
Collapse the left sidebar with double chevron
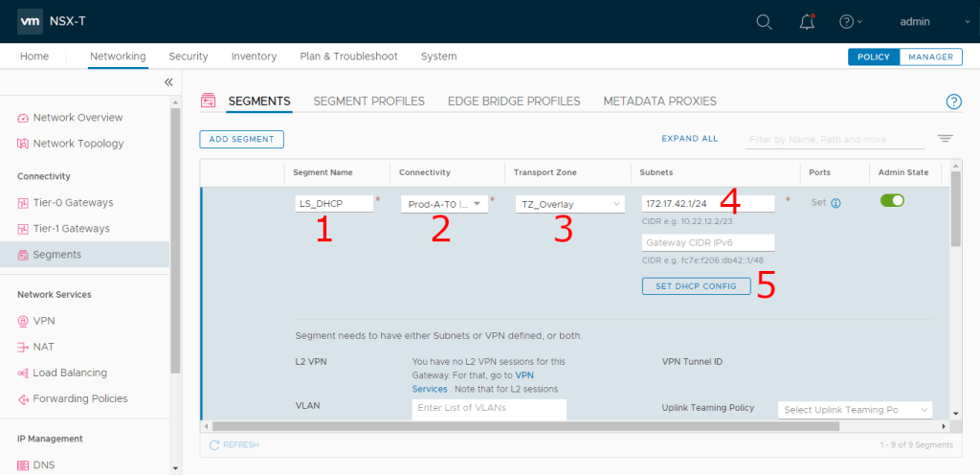tap(168, 83)
